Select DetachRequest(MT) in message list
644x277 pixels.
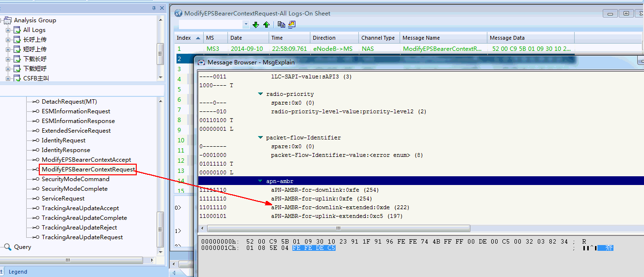(69, 102)
